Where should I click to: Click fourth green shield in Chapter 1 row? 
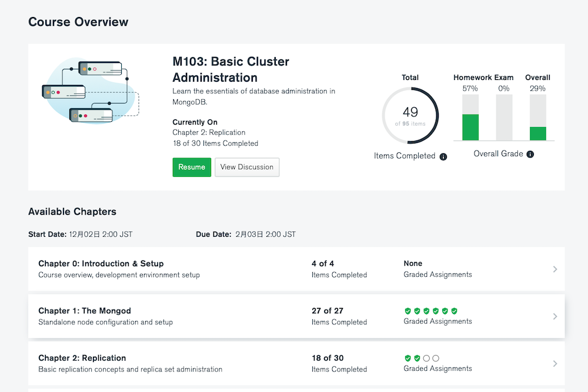tap(436, 311)
